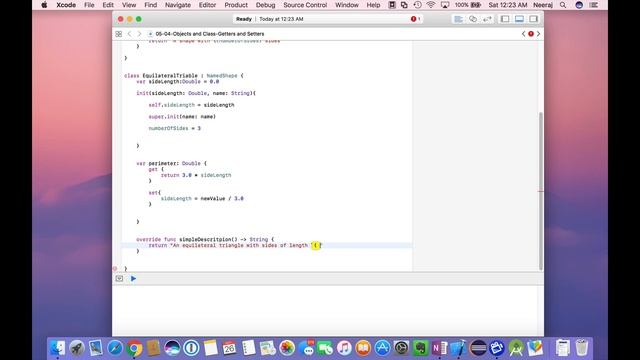Open the Edit menu
This screenshot has width=640, height=360.
point(108,5)
